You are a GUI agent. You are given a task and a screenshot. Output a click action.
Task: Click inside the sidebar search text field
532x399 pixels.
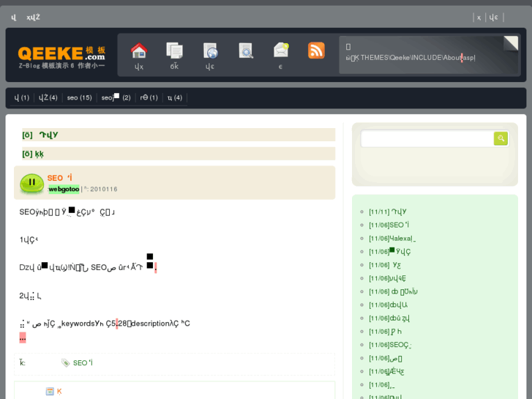tap(427, 138)
